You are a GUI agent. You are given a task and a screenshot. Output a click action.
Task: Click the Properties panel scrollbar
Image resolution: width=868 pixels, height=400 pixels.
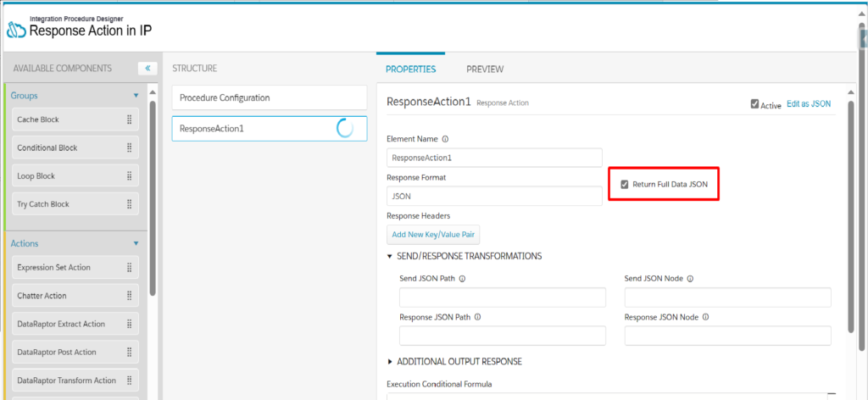click(851, 216)
